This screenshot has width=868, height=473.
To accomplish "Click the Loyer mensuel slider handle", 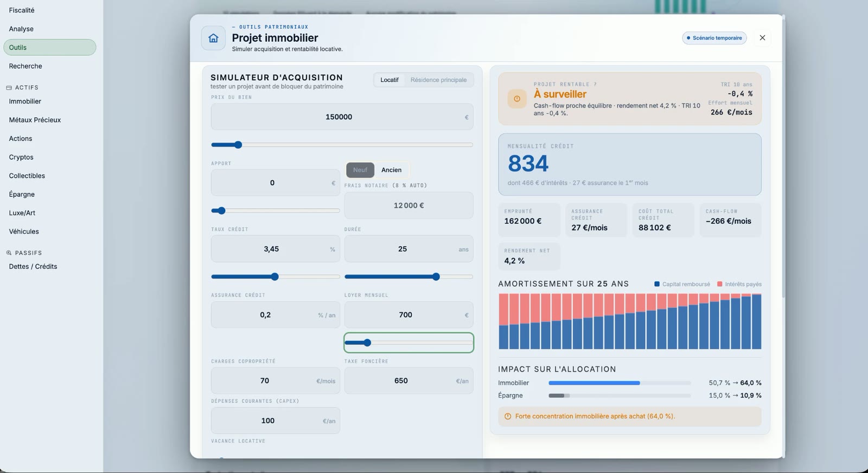I will click(367, 343).
